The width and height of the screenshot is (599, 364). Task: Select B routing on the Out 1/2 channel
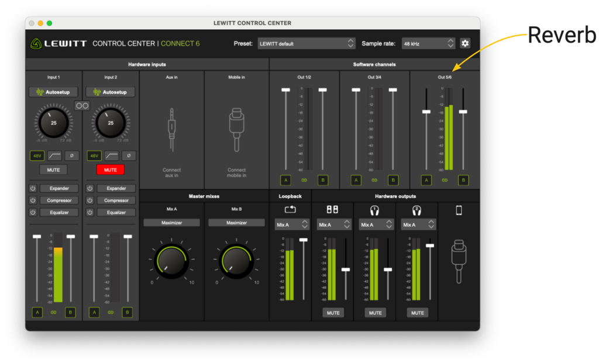(322, 181)
